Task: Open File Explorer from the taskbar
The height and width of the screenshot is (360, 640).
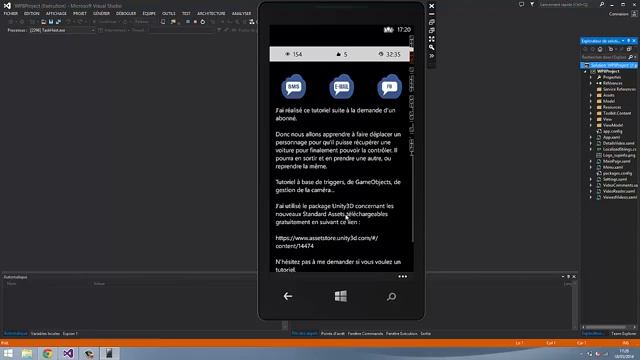Action: (27, 353)
